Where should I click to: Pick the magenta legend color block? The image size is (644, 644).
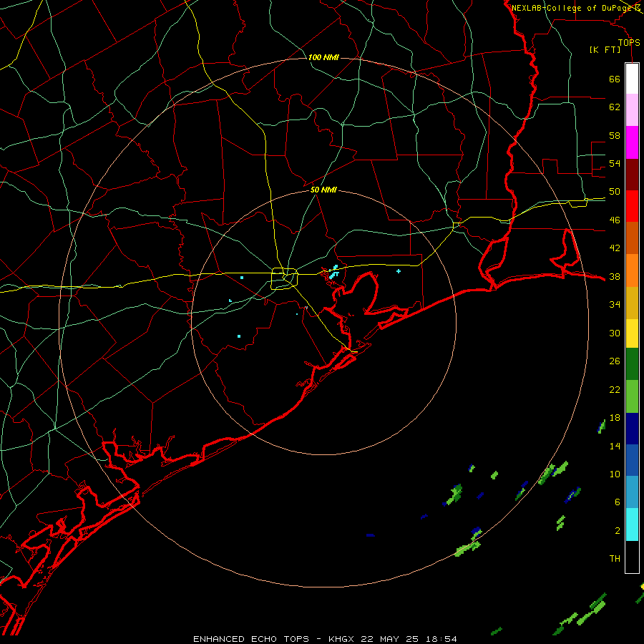tap(632, 142)
